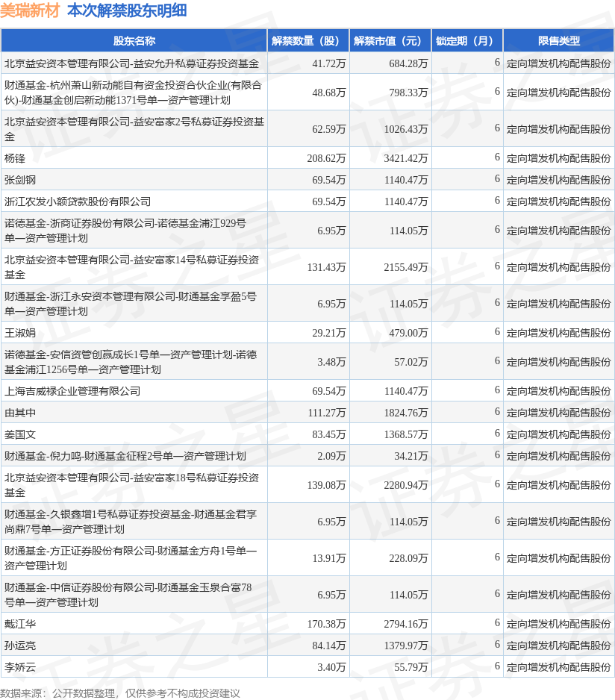This screenshot has width=615, height=700.
Task: Click shareholder name 戴江华
Action: (19, 624)
